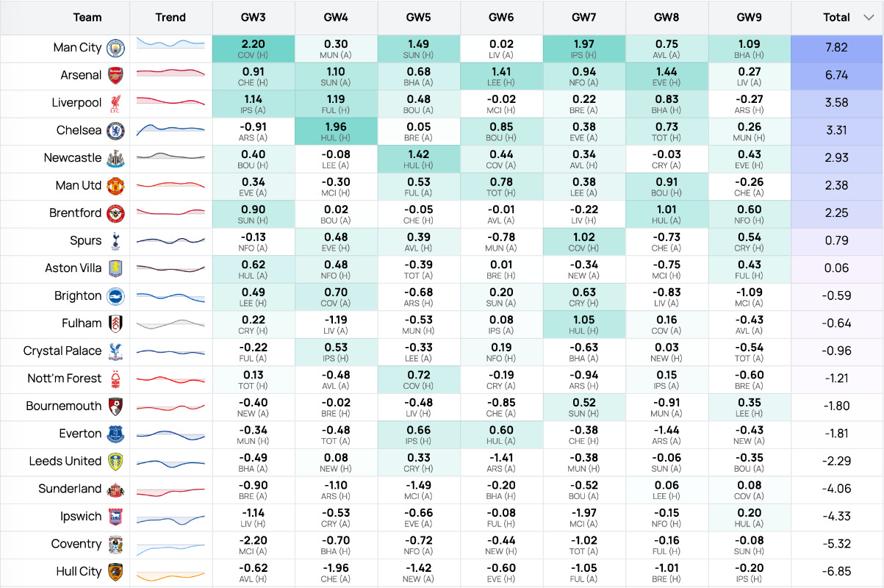Select the Crystal Palace eagle crest

click(115, 351)
